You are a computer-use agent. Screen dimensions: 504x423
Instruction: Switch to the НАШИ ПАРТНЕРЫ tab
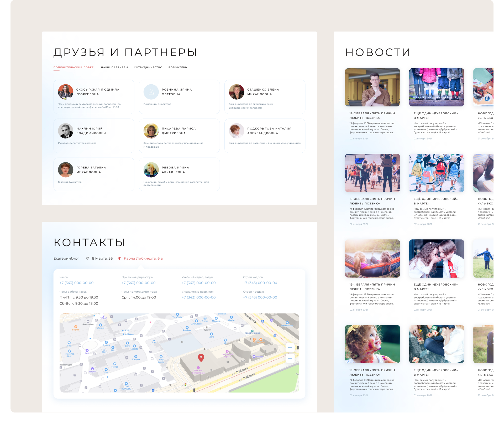click(x=114, y=67)
